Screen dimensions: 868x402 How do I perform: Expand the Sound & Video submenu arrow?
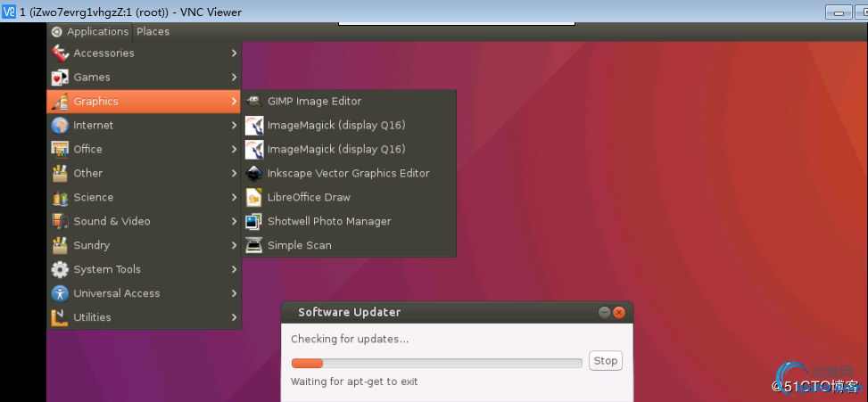(234, 221)
